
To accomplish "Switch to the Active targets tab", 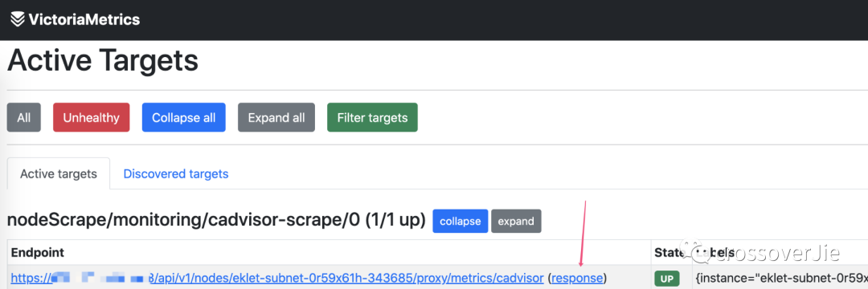I will [59, 174].
